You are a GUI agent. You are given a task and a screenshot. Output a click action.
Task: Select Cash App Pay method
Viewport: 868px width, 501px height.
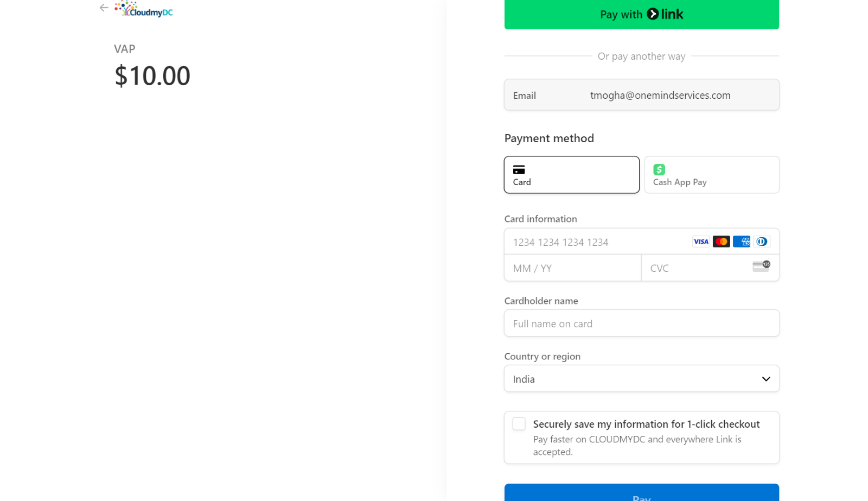[x=711, y=175]
